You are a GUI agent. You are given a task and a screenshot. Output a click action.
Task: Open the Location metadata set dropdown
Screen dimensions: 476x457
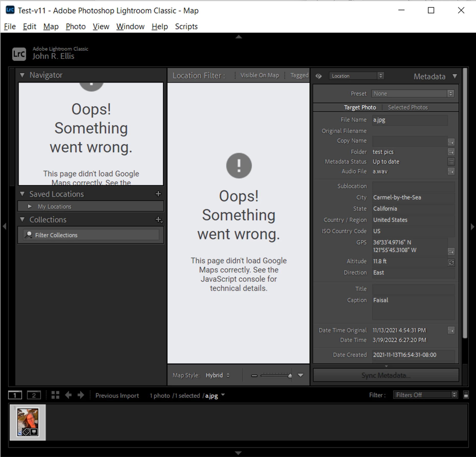356,76
